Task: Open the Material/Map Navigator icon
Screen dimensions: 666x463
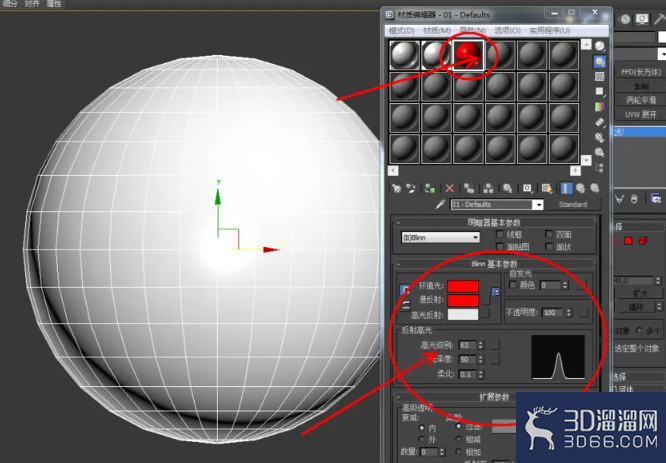Action: pos(599,167)
